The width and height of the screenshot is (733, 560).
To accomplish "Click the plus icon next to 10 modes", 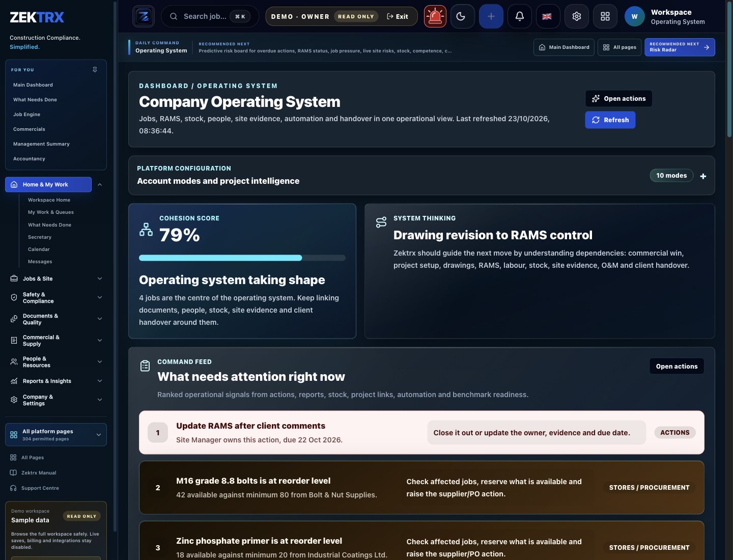I will 703,176.
